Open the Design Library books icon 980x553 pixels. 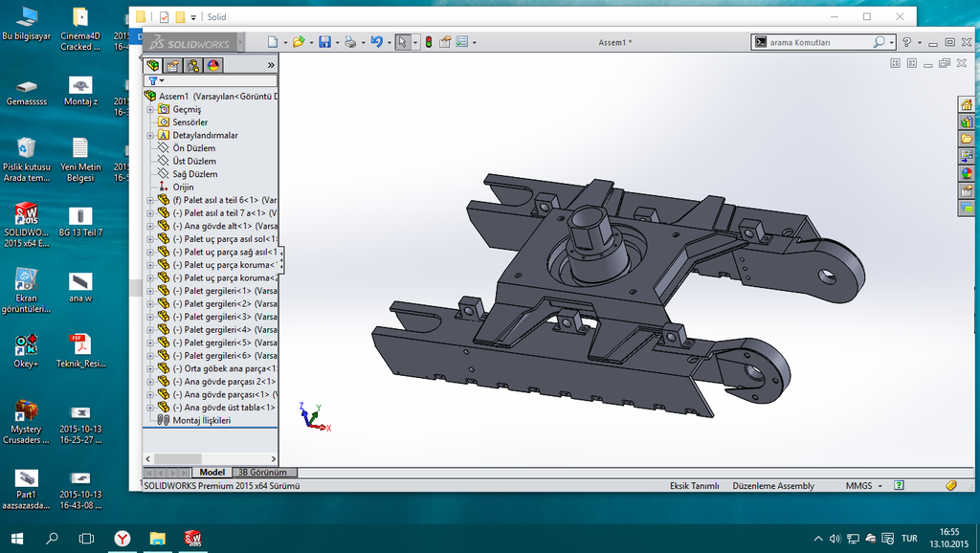click(967, 122)
